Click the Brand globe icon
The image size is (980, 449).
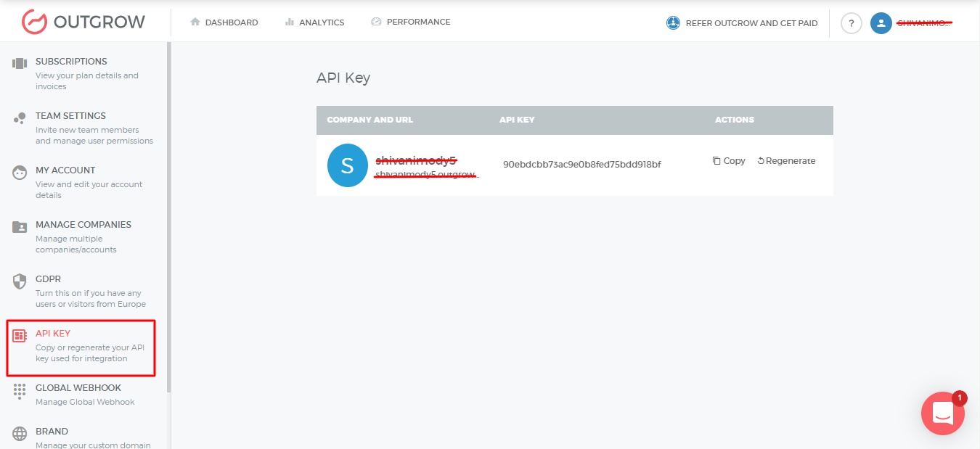tap(20, 434)
